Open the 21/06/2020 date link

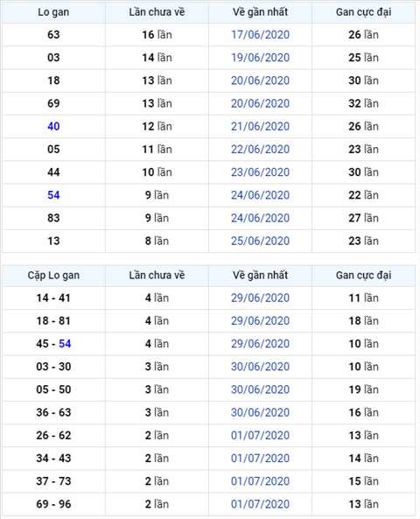click(260, 126)
